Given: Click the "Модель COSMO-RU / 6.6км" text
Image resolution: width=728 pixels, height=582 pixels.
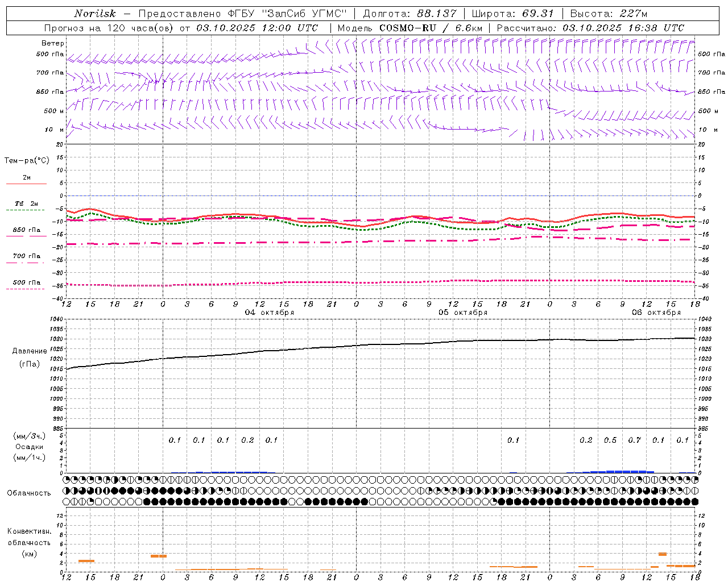Looking at the screenshot, I should [x=409, y=28].
